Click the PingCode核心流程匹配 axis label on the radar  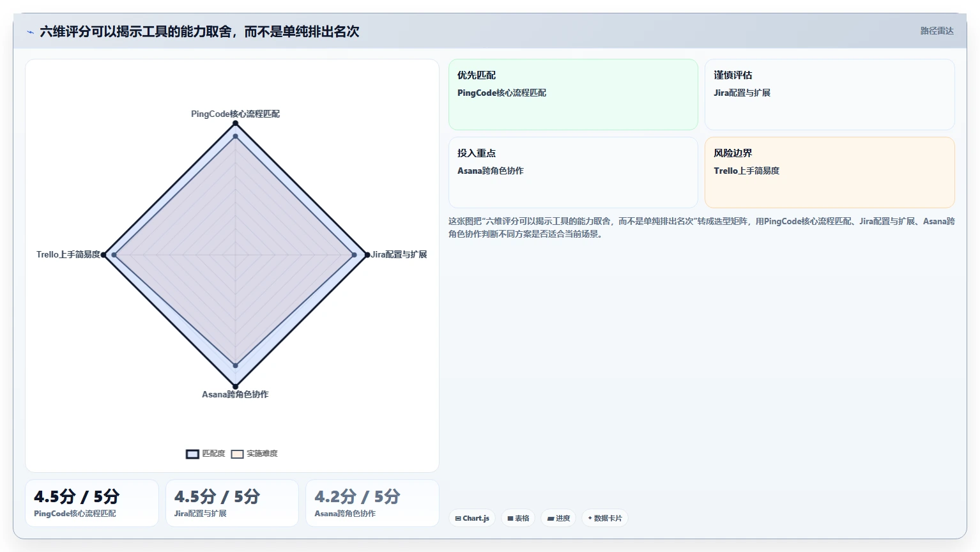point(235,114)
